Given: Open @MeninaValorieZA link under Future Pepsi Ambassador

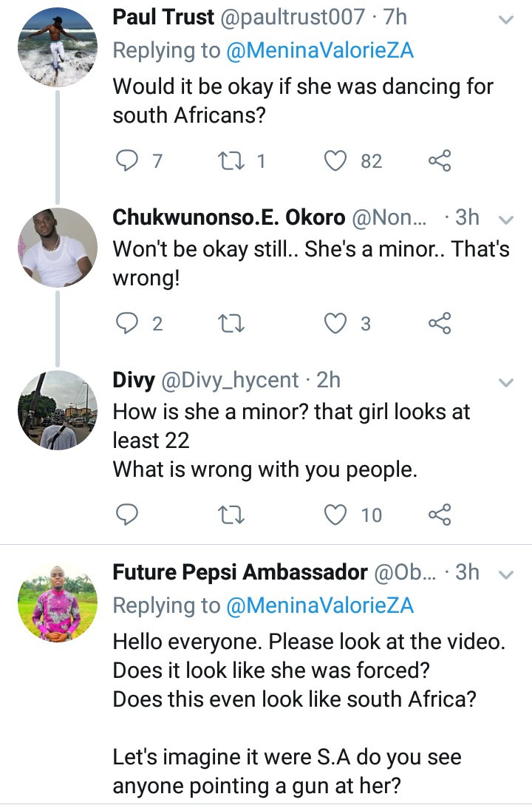Looking at the screenshot, I should coord(318,605).
